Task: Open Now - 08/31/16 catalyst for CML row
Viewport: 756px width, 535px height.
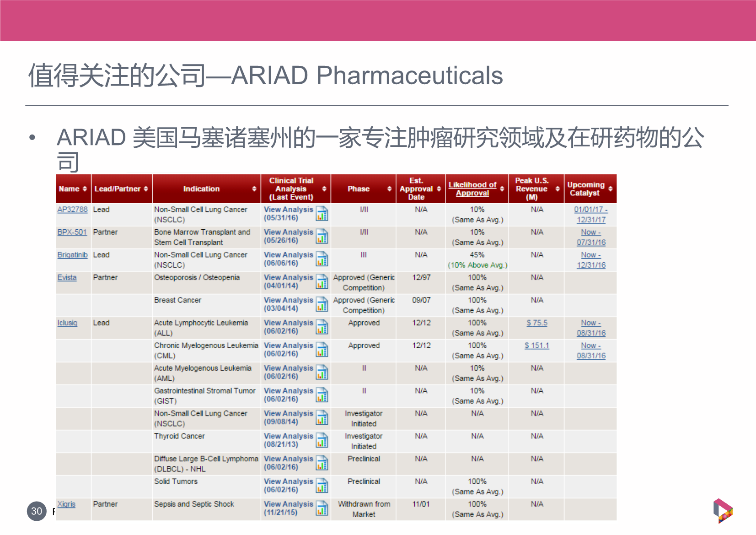Action: (591, 351)
